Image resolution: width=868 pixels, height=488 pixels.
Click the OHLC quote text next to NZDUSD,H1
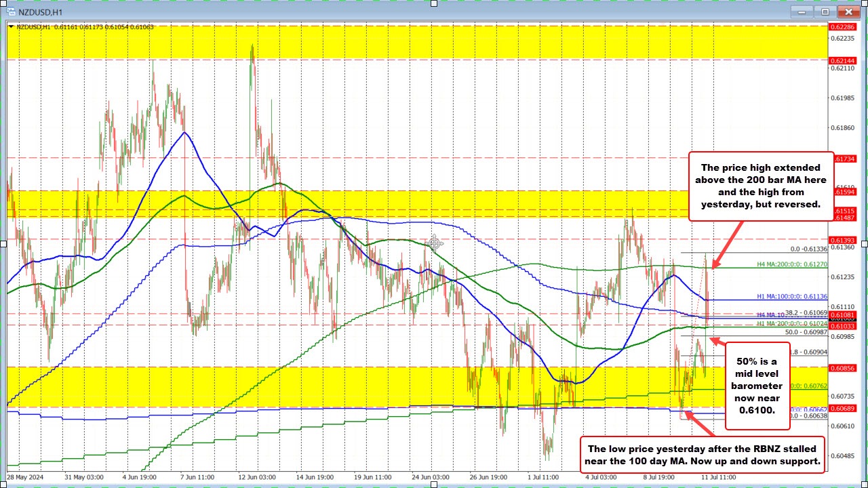[88, 27]
